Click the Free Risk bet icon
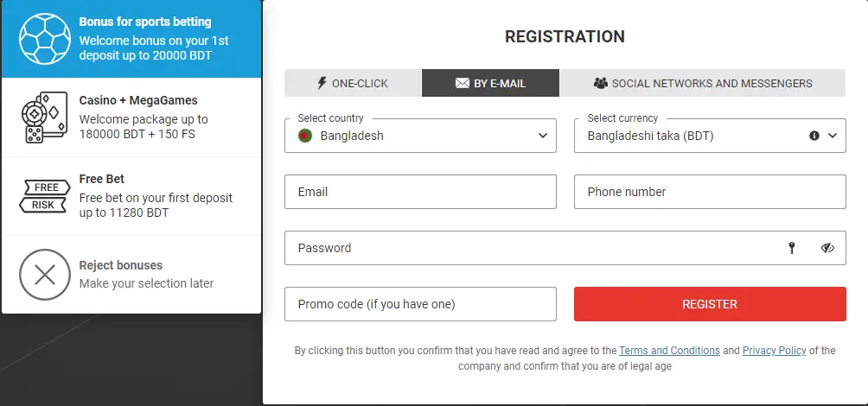The height and width of the screenshot is (406, 868). [44, 196]
